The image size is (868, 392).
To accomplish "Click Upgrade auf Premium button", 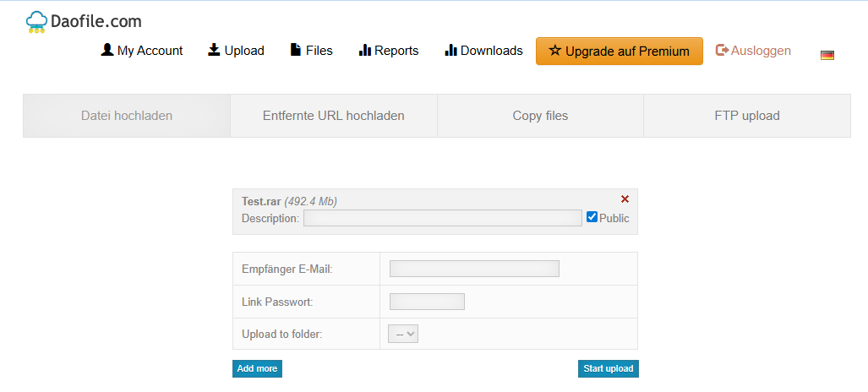I will pos(620,52).
